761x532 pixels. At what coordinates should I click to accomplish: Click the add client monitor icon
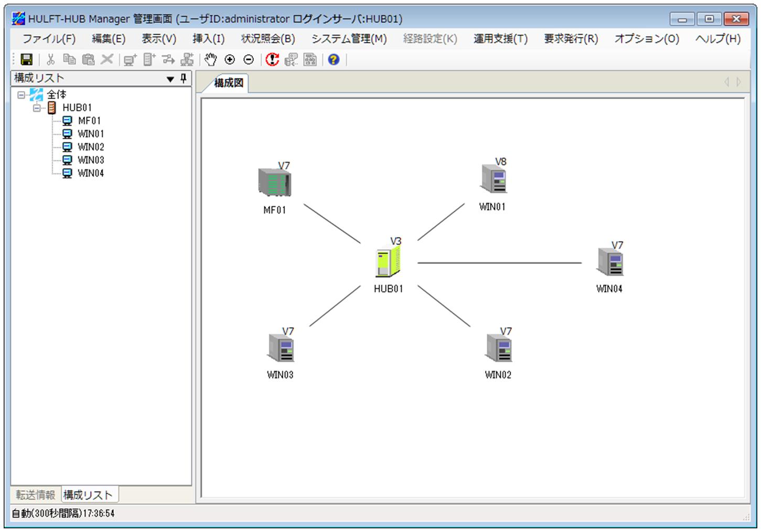click(x=130, y=60)
